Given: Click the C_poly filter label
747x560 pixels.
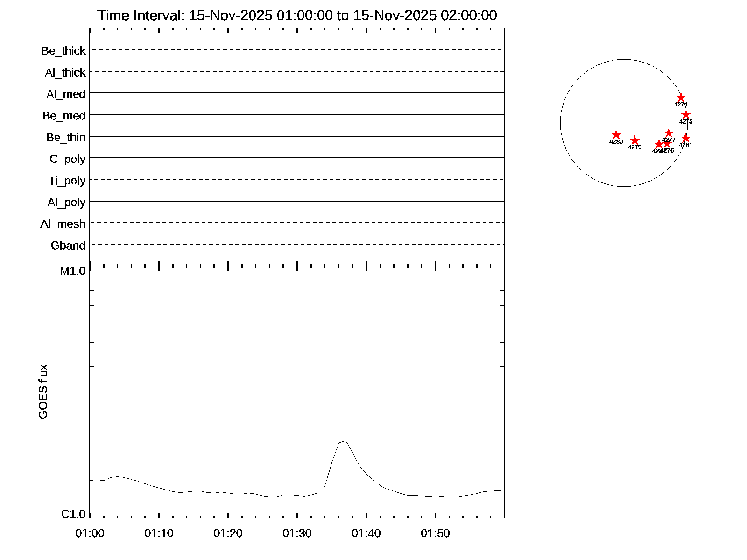Looking at the screenshot, I should [68, 159].
